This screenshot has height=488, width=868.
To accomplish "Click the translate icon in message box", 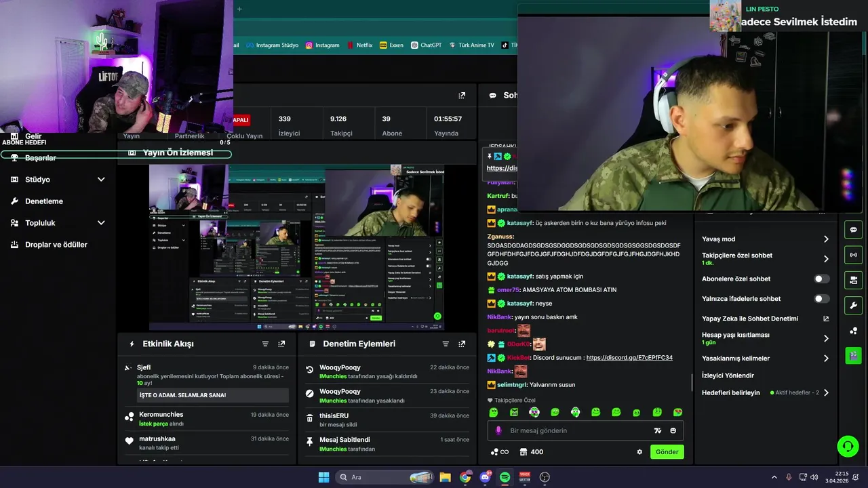I will 657,430.
